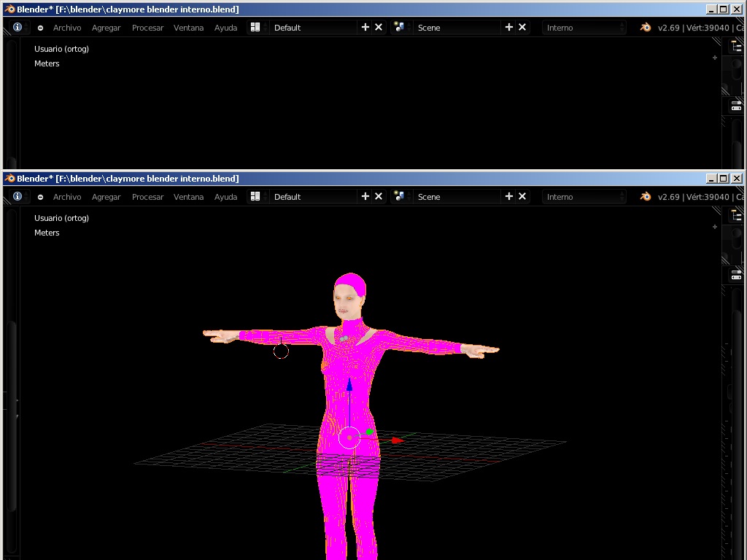Click v2.69 Vért:39040 stats in lower window
This screenshot has height=560, width=747.
[701, 197]
